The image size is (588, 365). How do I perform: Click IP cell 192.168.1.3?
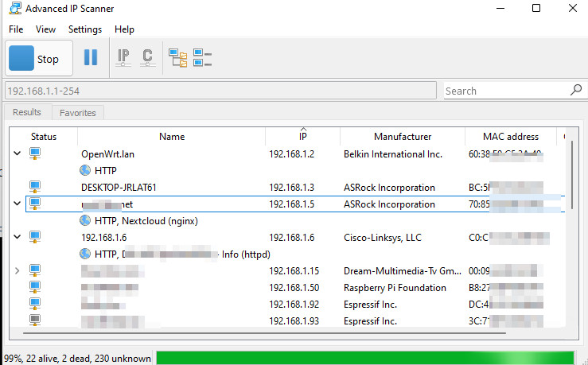point(292,188)
